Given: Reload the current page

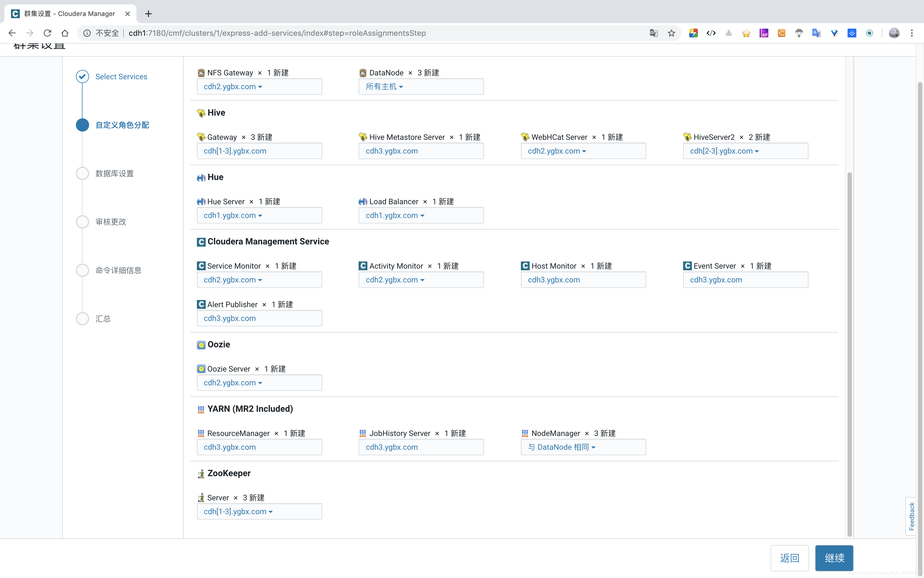Looking at the screenshot, I should (47, 33).
